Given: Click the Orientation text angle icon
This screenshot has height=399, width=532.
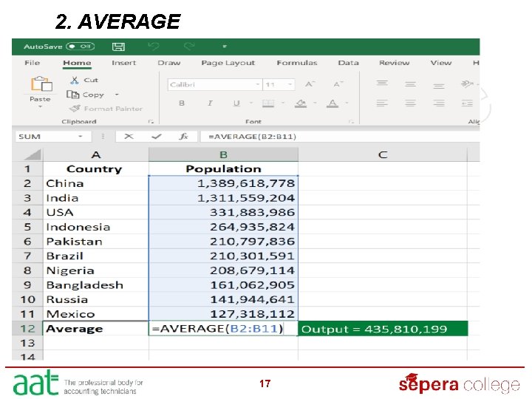Looking at the screenshot, I should point(468,83).
